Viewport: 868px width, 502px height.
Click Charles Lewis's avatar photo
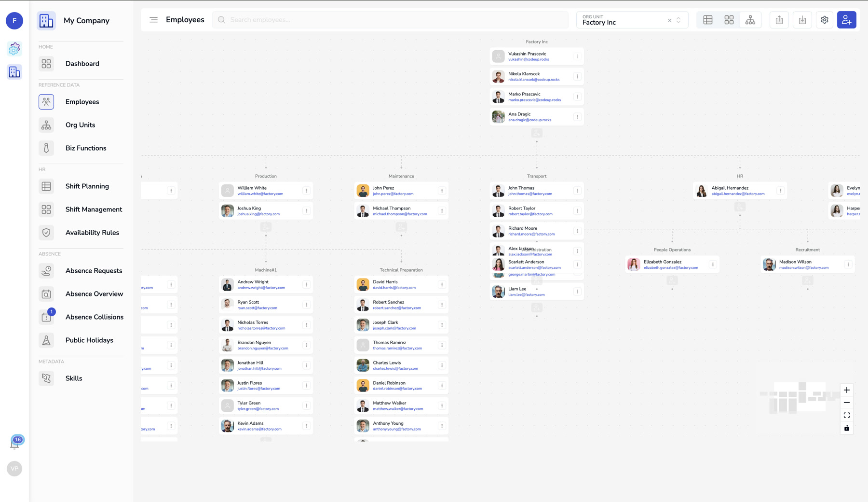click(x=363, y=365)
